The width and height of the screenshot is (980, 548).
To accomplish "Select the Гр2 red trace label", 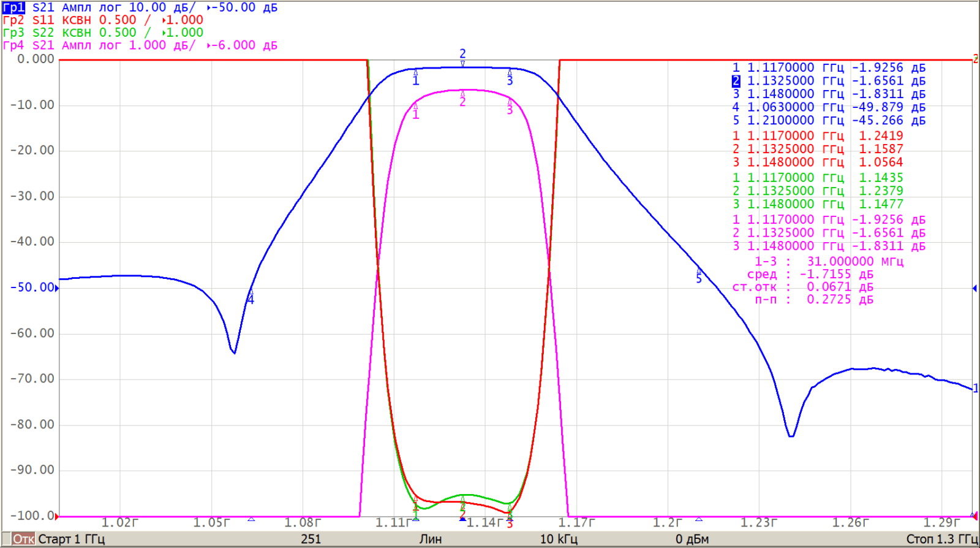I will coord(13,20).
